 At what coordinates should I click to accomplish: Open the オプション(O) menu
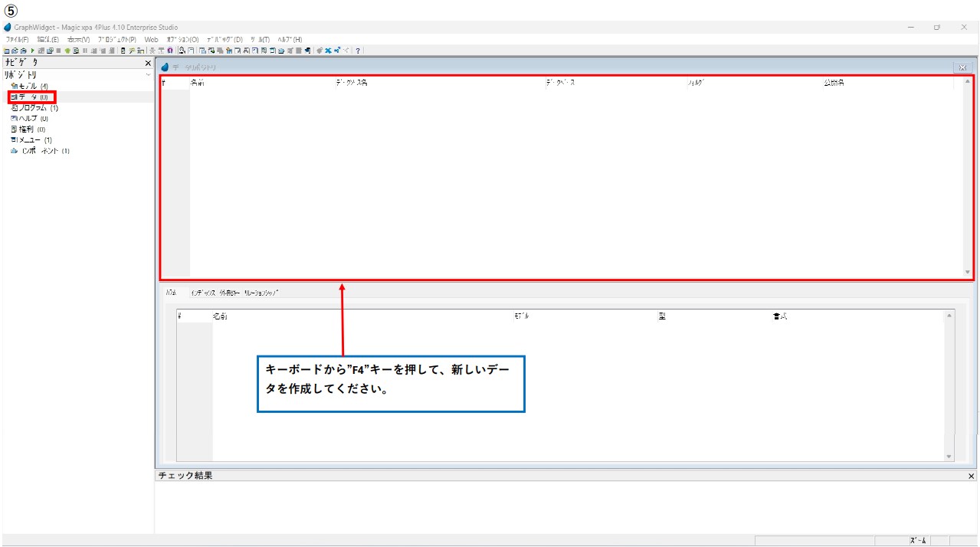(x=182, y=39)
